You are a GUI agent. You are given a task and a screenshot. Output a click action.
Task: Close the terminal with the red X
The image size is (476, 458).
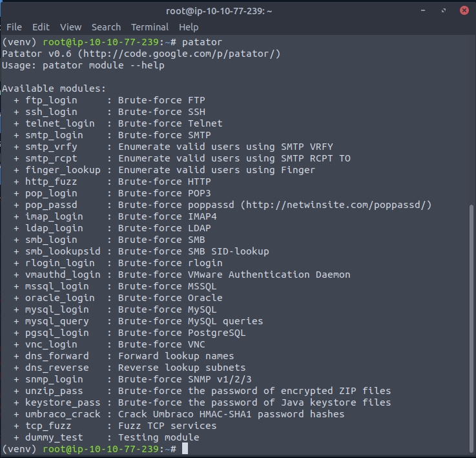(x=464, y=10)
